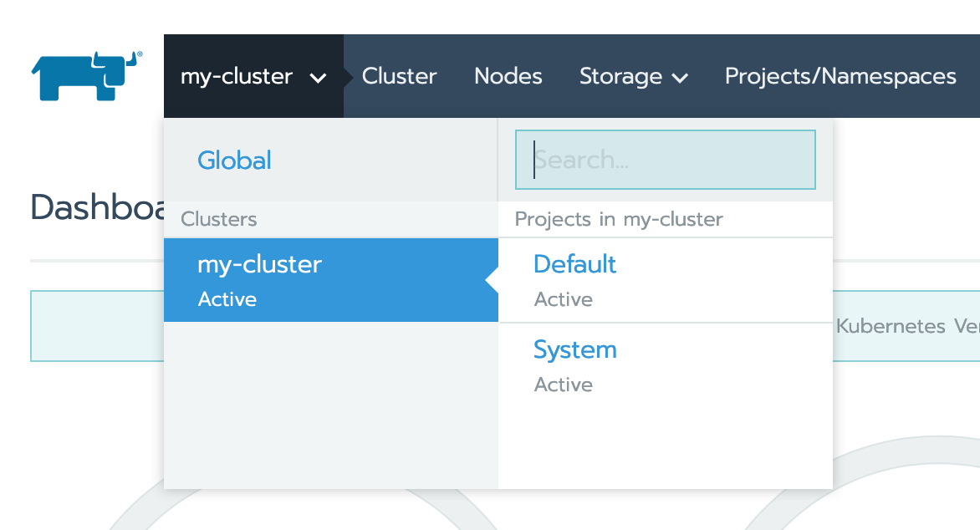
Task: Open the System project
Action: [574, 349]
